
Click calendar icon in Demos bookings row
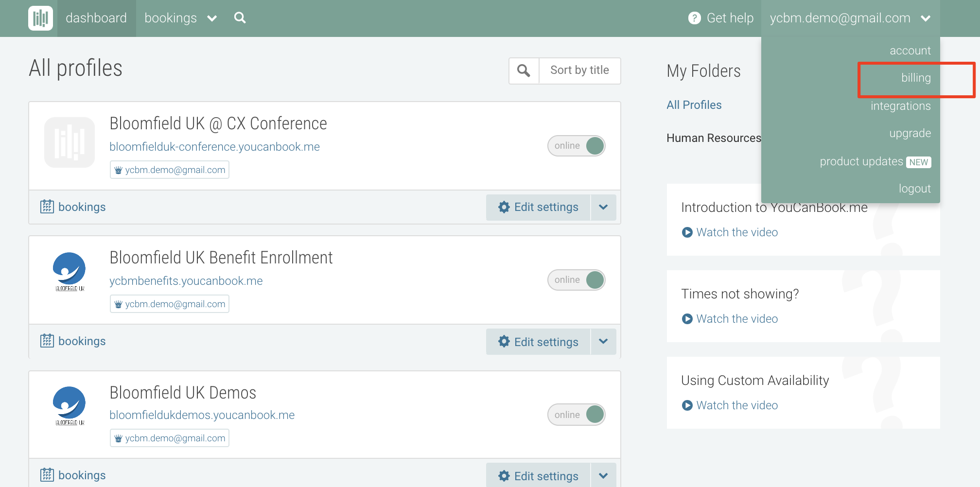pyautogui.click(x=47, y=475)
